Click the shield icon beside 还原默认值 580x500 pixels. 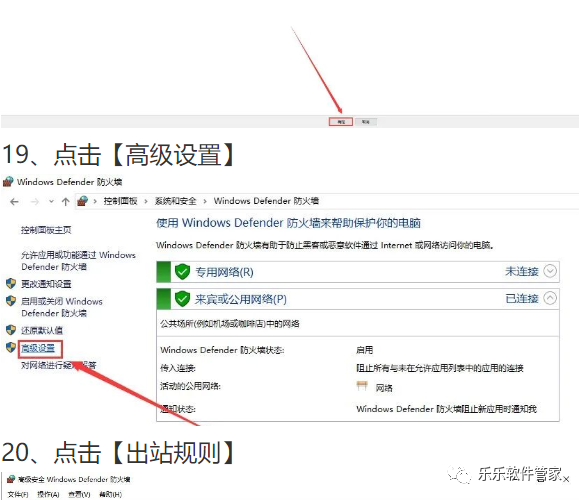(x=11, y=330)
